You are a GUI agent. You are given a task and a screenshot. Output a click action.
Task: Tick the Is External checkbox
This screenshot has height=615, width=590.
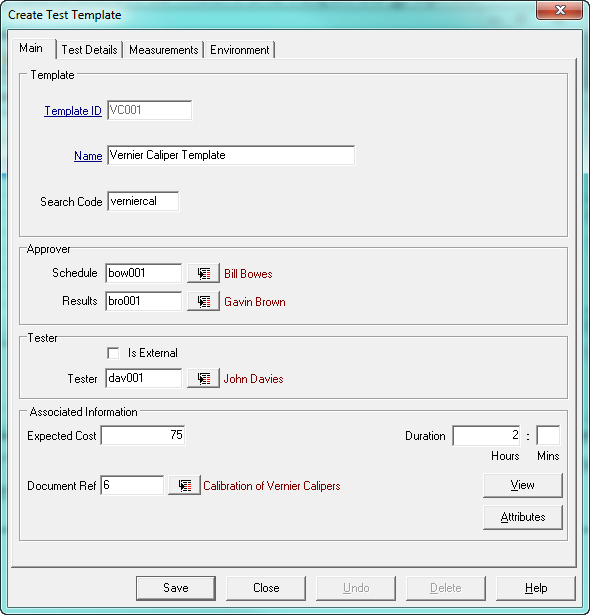coord(113,353)
